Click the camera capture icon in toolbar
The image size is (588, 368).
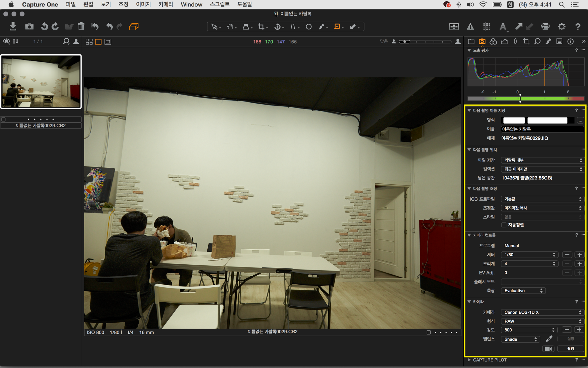[29, 26]
